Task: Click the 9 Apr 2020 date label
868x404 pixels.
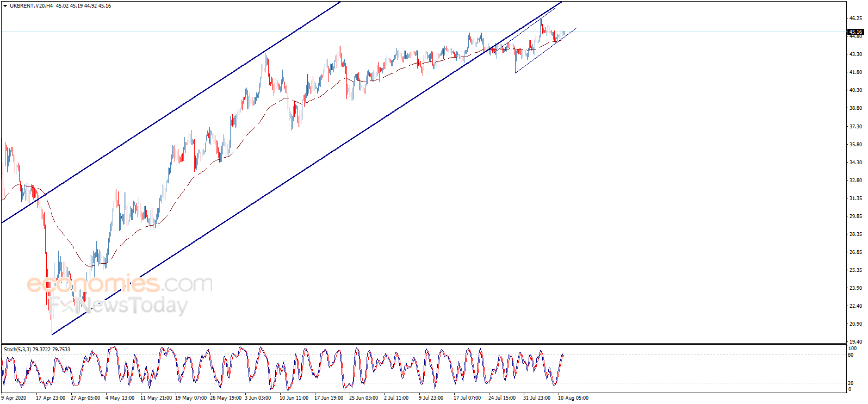Action: pos(14,398)
